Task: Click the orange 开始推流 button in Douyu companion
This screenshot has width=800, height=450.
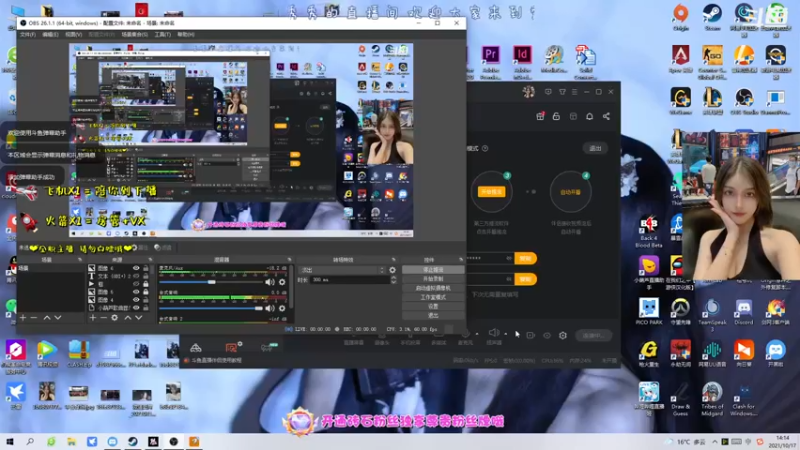Action: (491, 192)
